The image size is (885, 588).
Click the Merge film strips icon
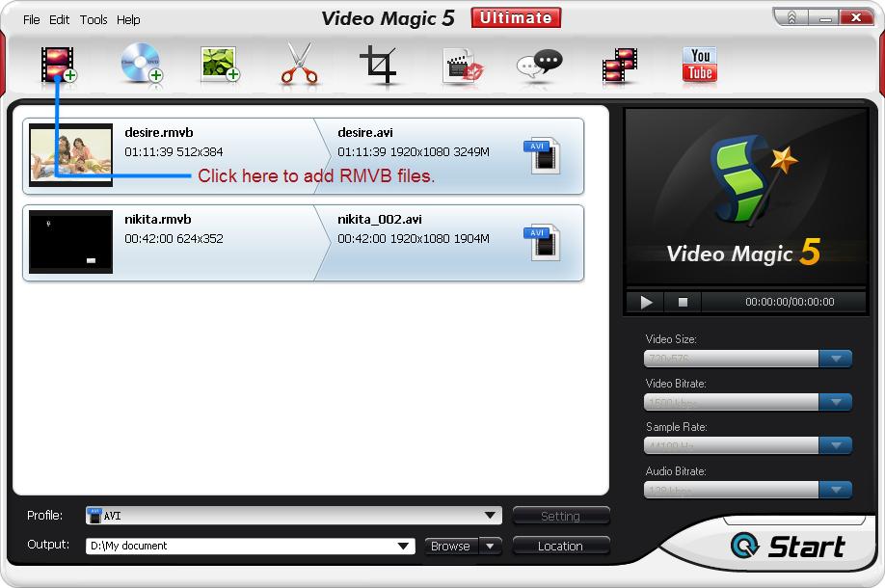(620, 66)
